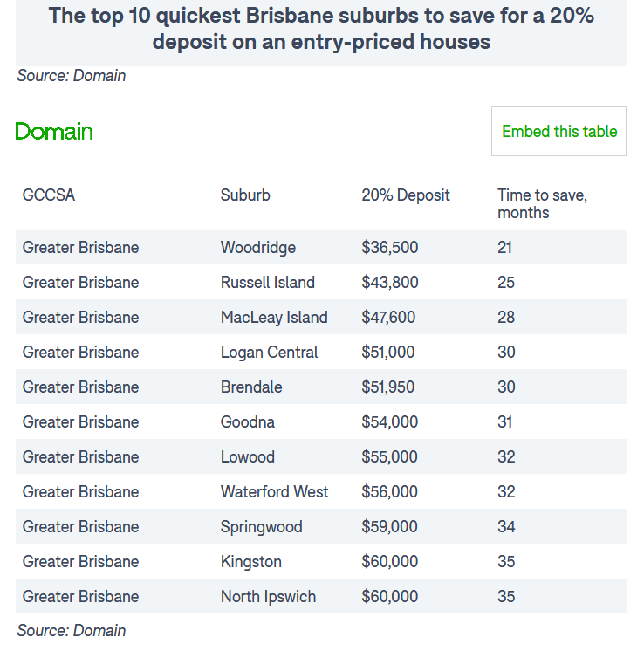Select the North Ipswich suburb cell

(x=268, y=597)
